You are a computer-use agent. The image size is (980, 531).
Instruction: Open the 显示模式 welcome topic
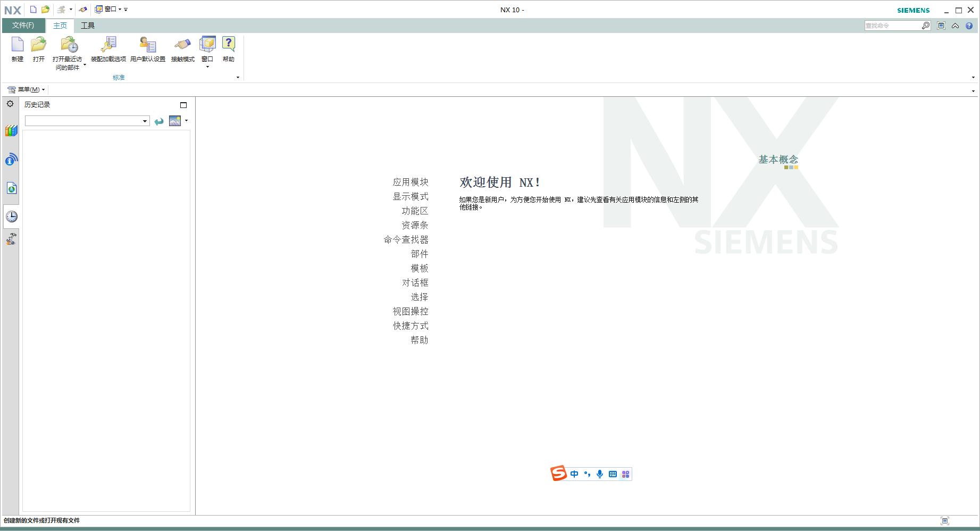click(411, 196)
